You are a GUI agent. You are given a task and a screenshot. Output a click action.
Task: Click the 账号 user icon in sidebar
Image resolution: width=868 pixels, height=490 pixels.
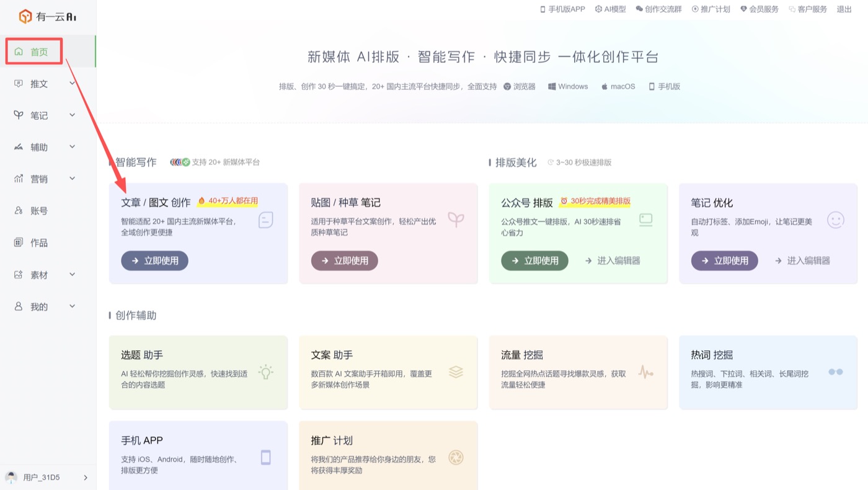click(x=19, y=211)
